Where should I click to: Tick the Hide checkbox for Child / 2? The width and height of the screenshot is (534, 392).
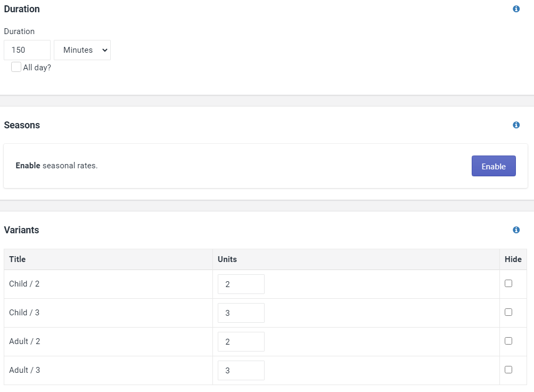[508, 283]
